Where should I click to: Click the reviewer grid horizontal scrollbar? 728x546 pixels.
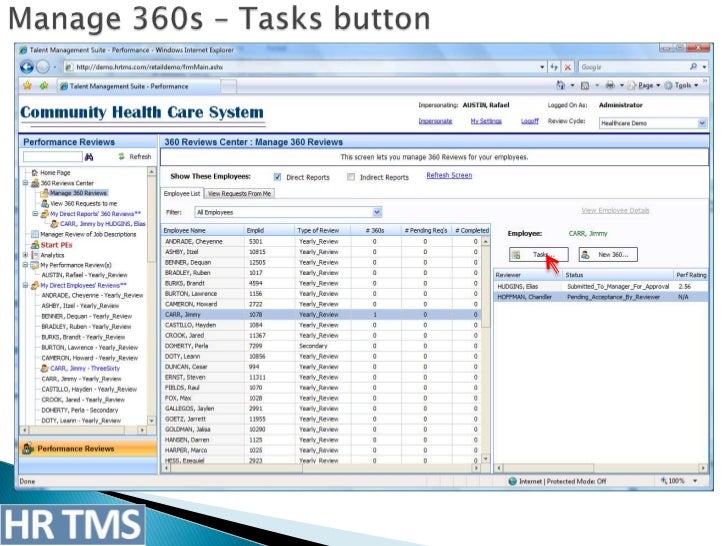600,468
